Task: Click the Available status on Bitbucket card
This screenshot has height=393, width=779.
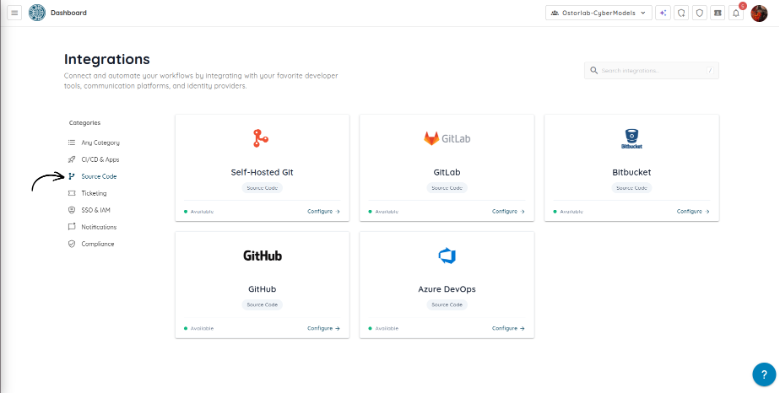Action: (568, 212)
